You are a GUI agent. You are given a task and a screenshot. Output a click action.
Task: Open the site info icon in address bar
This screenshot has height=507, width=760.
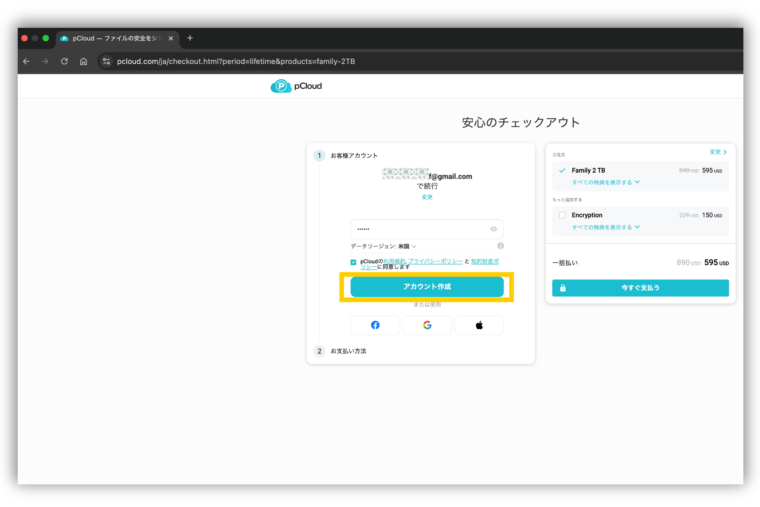click(107, 61)
